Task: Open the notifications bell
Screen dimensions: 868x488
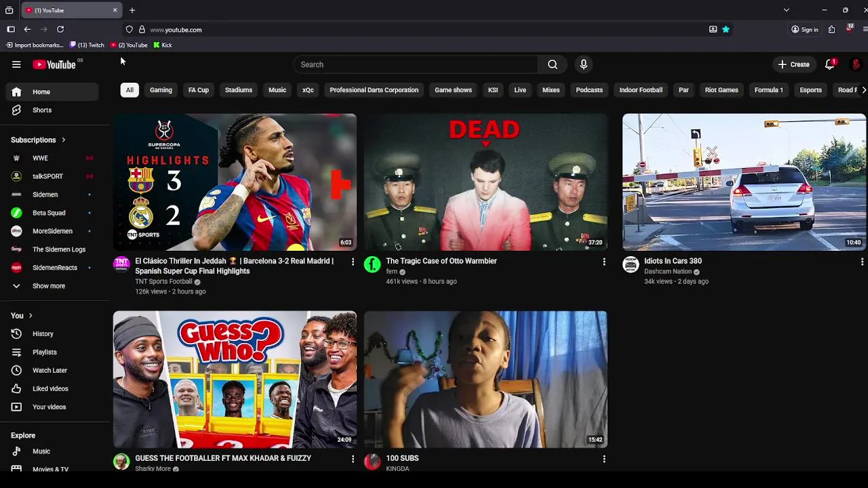Action: coord(829,64)
